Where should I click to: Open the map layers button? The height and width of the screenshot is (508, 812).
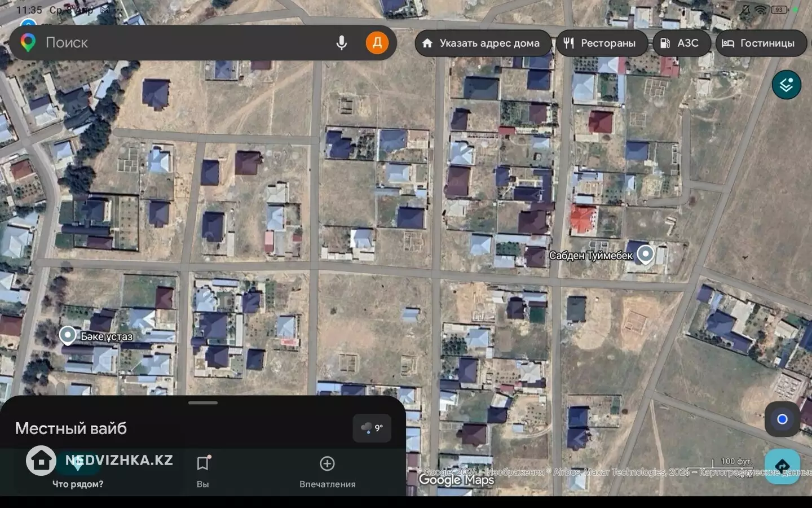[x=786, y=85]
